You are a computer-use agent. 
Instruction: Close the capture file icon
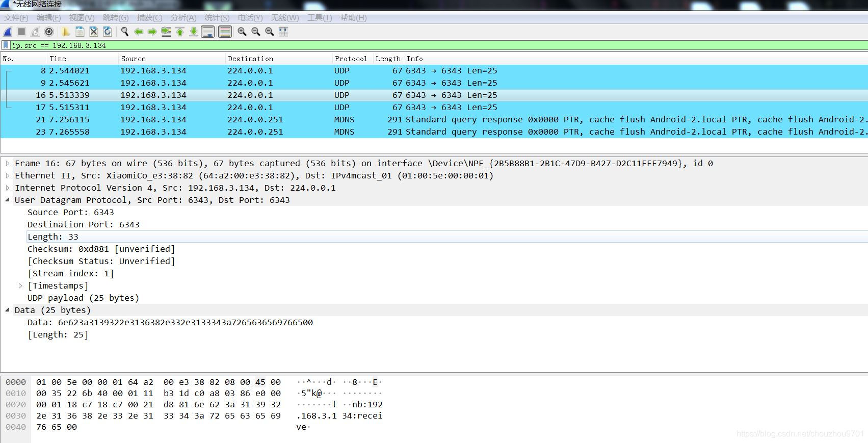[93, 32]
